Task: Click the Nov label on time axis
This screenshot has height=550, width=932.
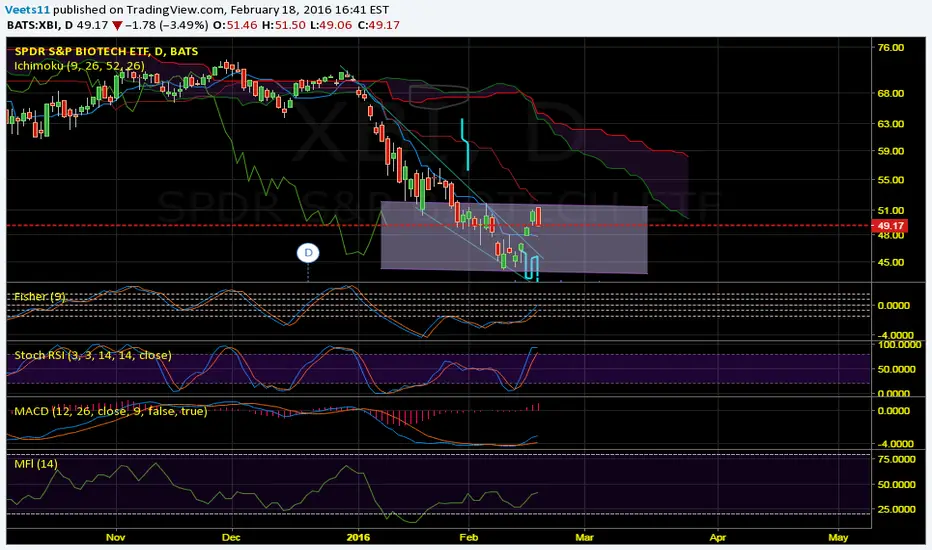Action: 115,538
